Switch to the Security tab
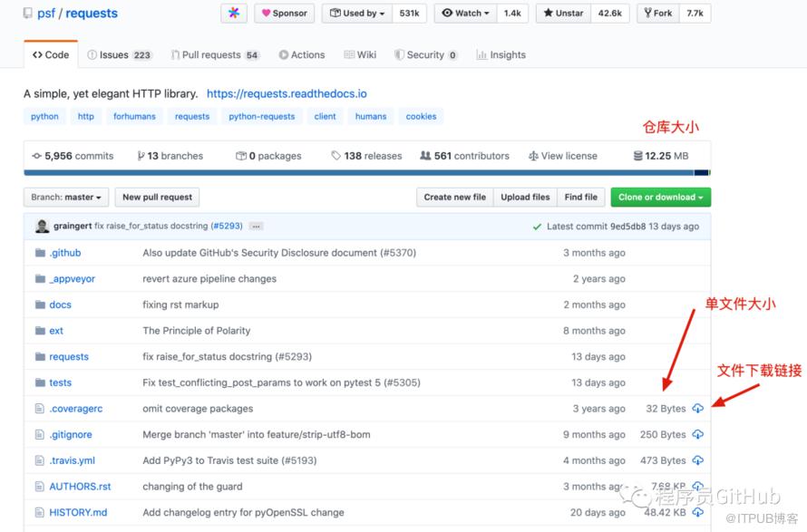807x532 pixels. [x=425, y=54]
